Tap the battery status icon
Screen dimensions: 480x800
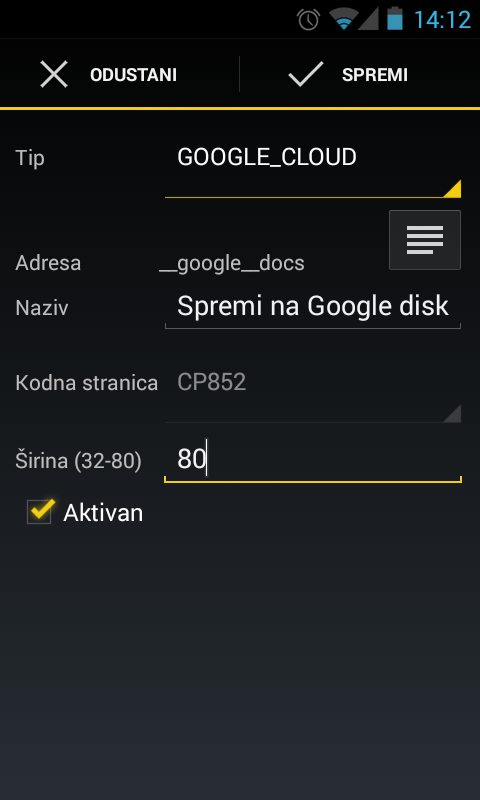point(394,19)
